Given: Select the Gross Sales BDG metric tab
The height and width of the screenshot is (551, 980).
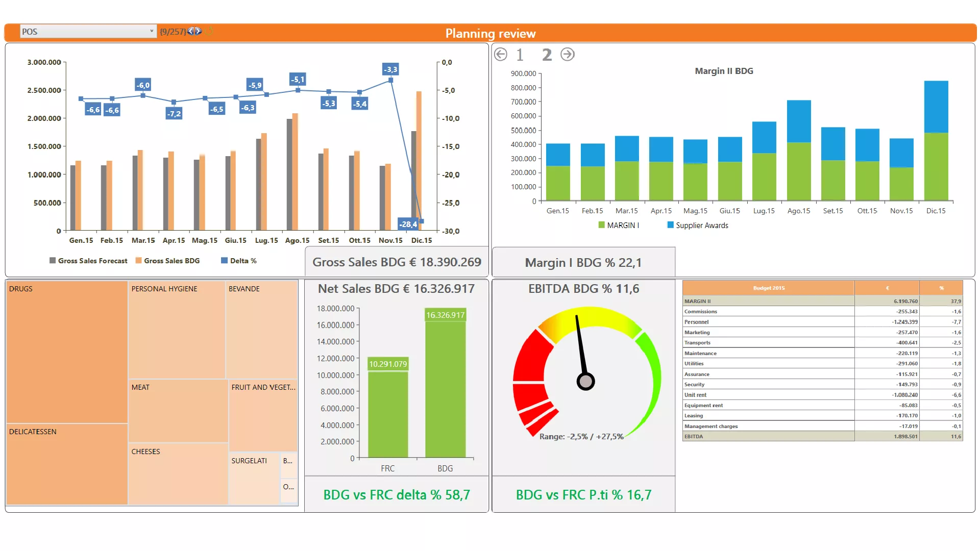Looking at the screenshot, I should pyautogui.click(x=397, y=262).
